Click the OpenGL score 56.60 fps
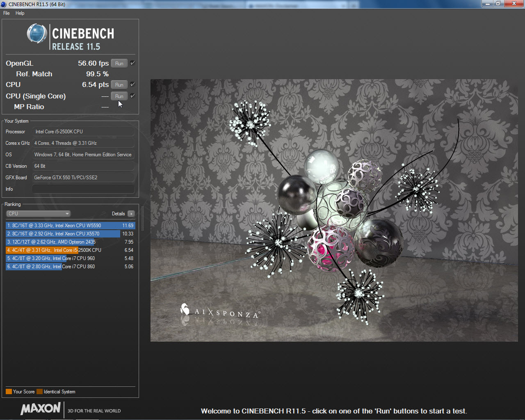The image size is (525, 420). click(93, 63)
